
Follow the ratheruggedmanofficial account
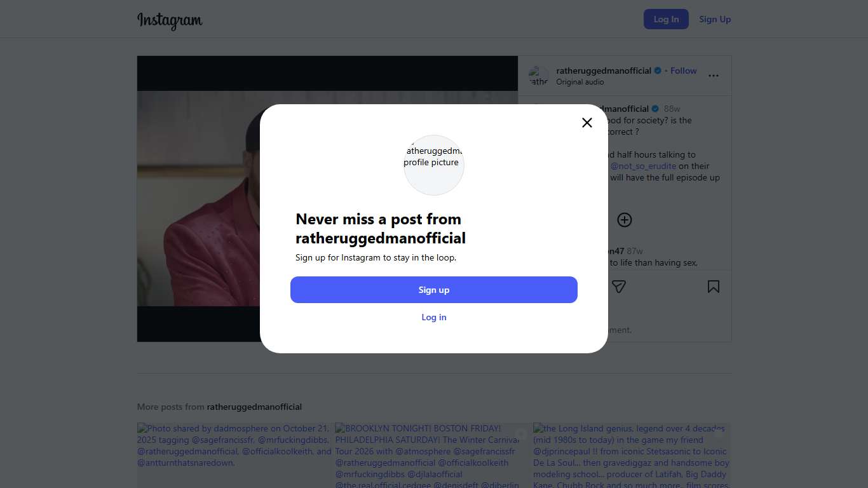click(x=684, y=71)
